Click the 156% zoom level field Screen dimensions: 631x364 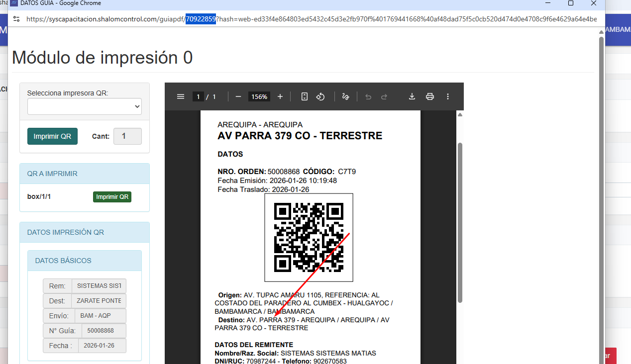pos(259,96)
